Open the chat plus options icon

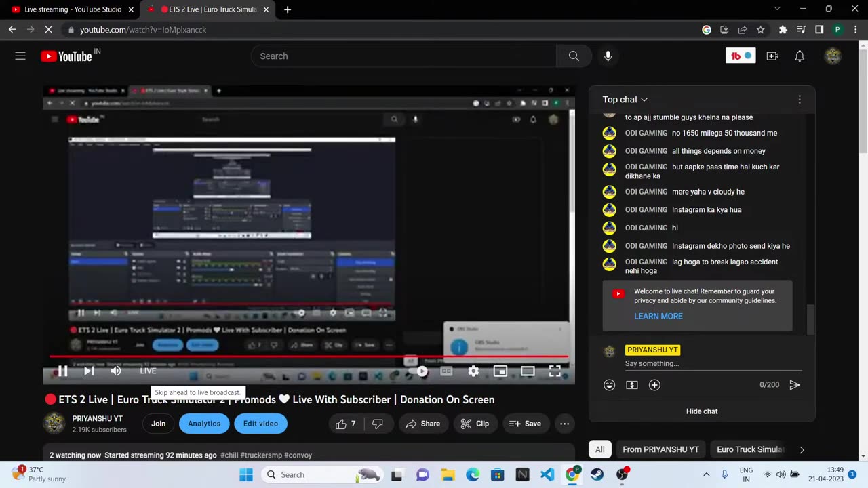click(654, 385)
